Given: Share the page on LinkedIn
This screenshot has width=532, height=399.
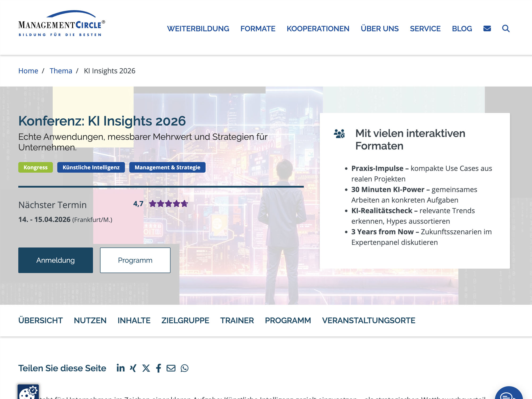Looking at the screenshot, I should pos(120,368).
